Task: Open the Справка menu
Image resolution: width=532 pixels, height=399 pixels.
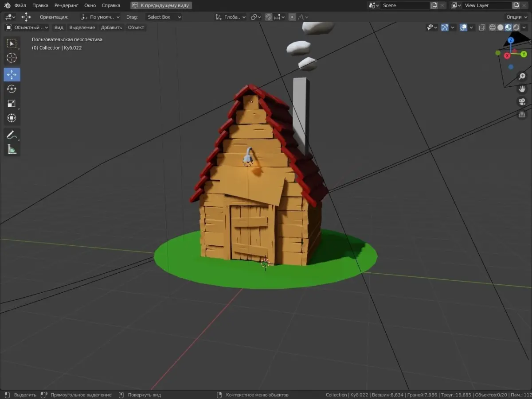Action: [111, 5]
